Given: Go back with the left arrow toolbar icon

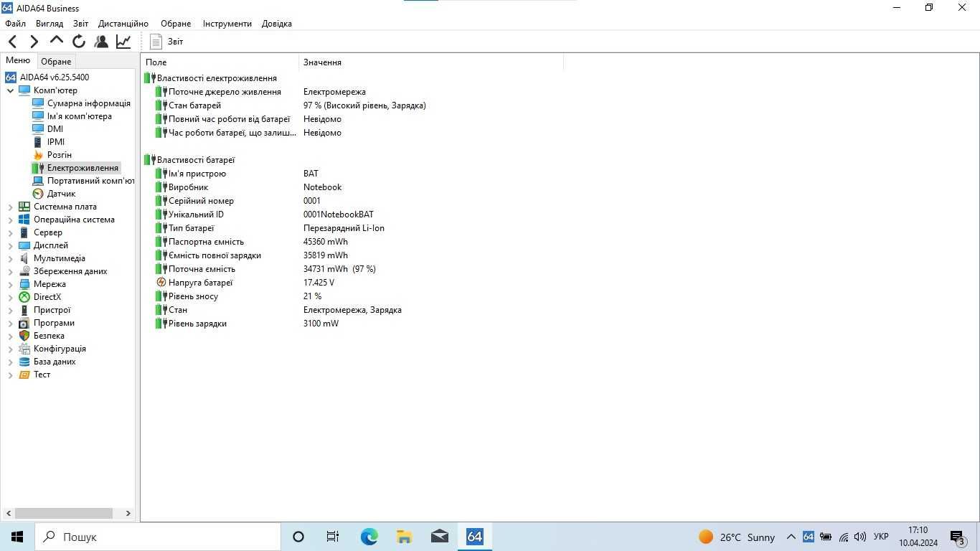Looking at the screenshot, I should (x=12, y=42).
